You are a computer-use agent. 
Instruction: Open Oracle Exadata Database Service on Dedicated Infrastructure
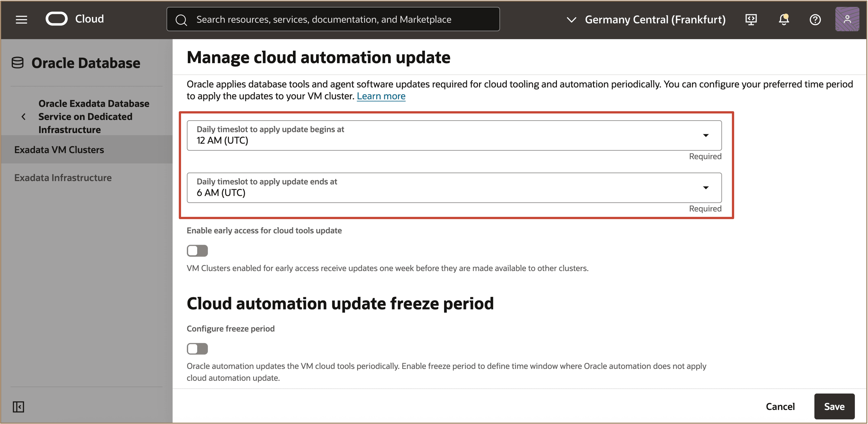(94, 117)
